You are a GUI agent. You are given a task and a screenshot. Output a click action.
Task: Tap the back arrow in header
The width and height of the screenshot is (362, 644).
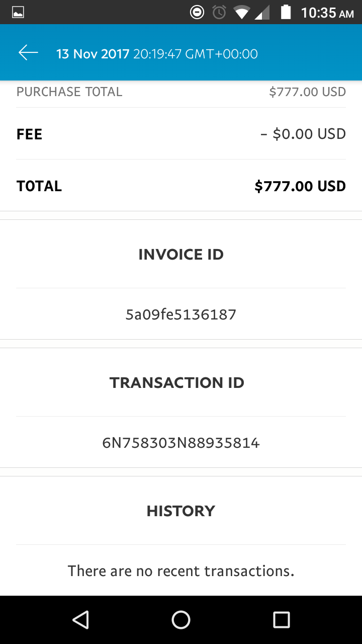pyautogui.click(x=28, y=53)
